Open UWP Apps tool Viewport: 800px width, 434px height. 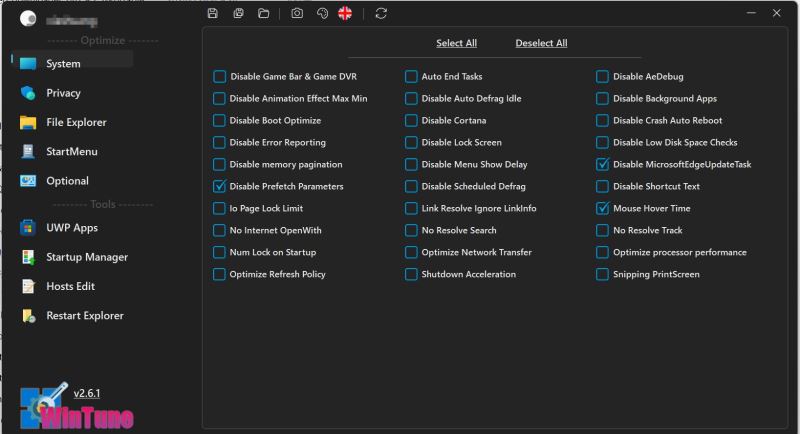click(x=71, y=228)
